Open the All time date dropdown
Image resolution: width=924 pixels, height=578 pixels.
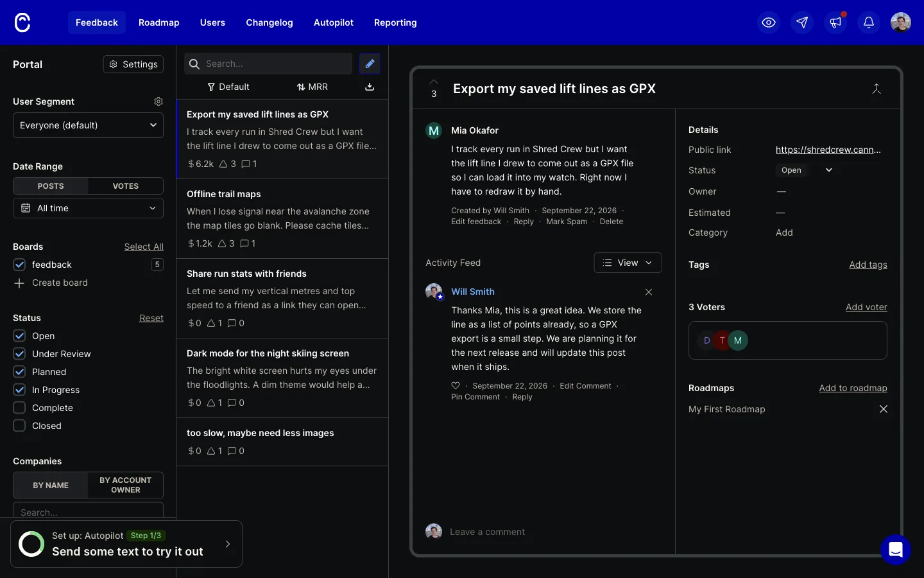coord(88,208)
